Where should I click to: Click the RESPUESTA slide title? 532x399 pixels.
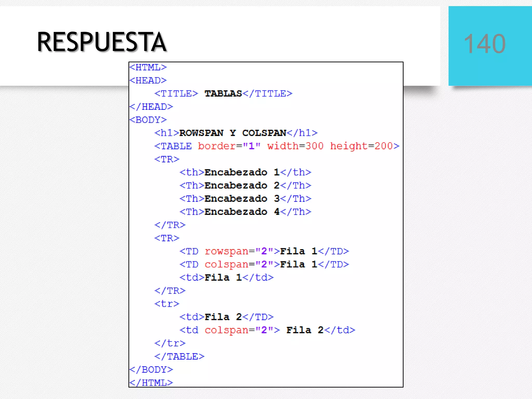coord(102,42)
